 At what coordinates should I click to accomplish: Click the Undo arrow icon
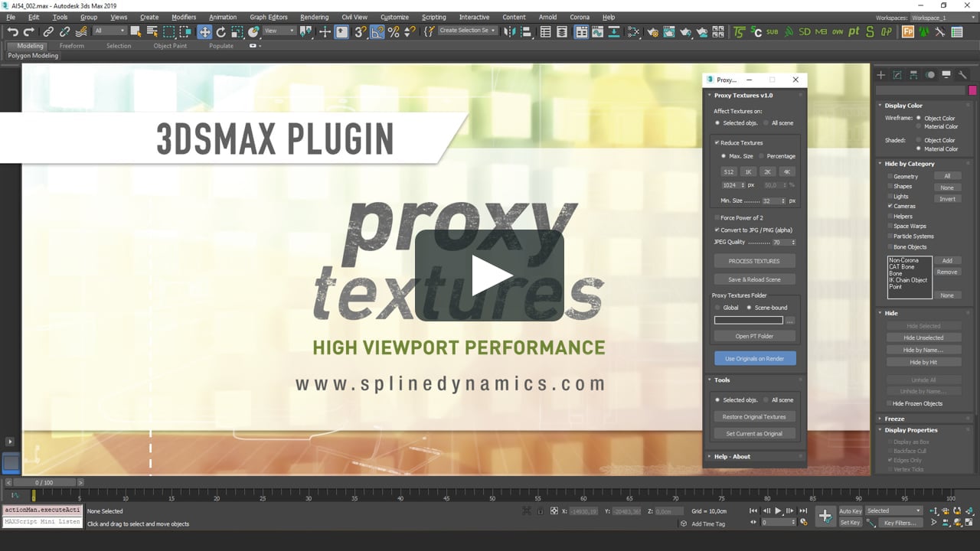coord(13,31)
